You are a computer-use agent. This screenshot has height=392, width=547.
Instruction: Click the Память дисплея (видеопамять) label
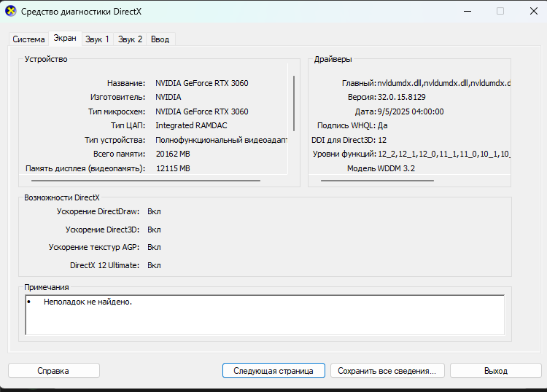85,168
